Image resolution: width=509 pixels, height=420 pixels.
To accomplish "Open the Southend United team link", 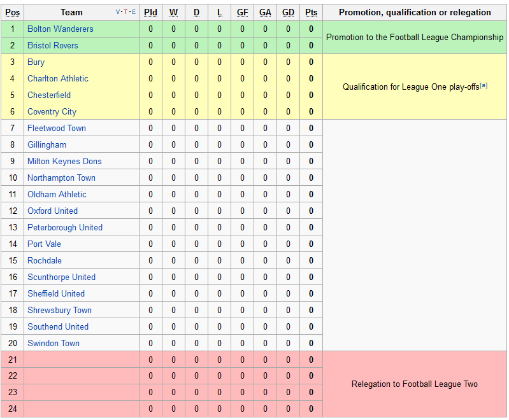I will click(x=58, y=326).
